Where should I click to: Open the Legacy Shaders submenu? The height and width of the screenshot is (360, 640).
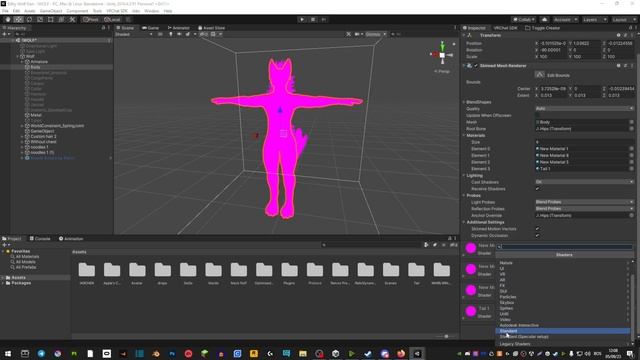pos(563,344)
